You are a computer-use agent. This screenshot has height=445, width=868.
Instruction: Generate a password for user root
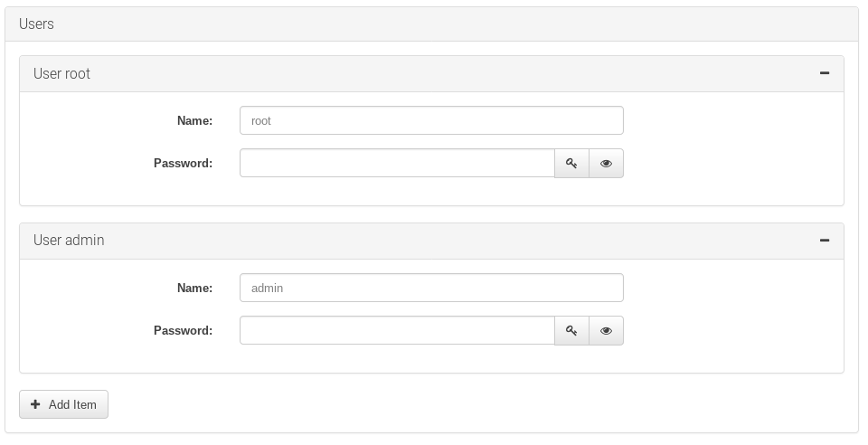(x=571, y=164)
